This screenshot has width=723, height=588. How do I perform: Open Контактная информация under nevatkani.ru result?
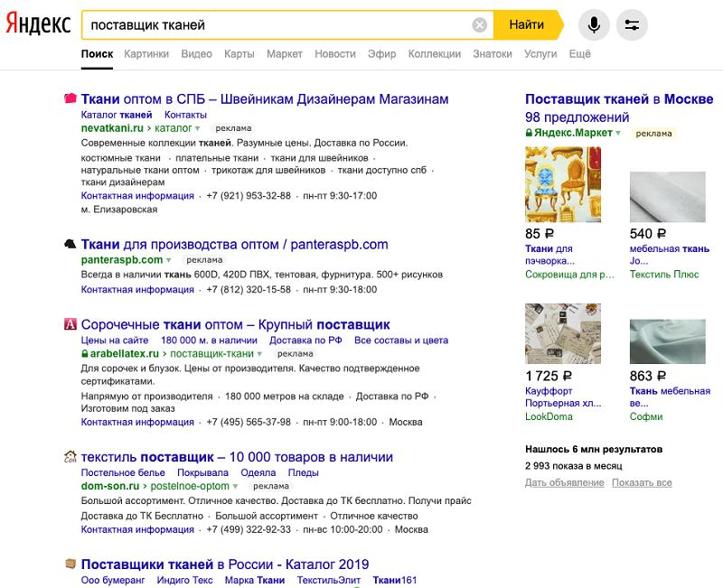pyautogui.click(x=137, y=196)
